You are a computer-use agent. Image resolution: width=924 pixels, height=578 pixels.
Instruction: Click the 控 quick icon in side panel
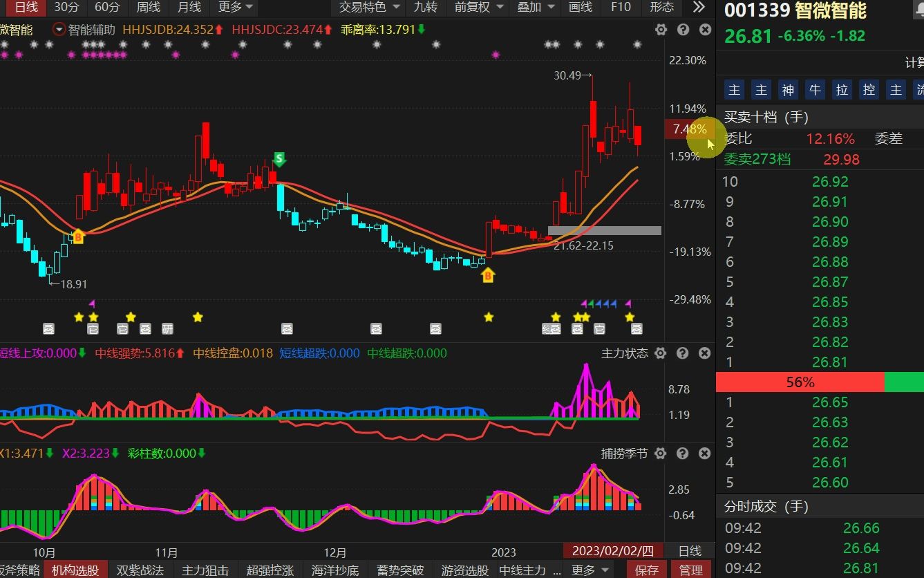869,90
